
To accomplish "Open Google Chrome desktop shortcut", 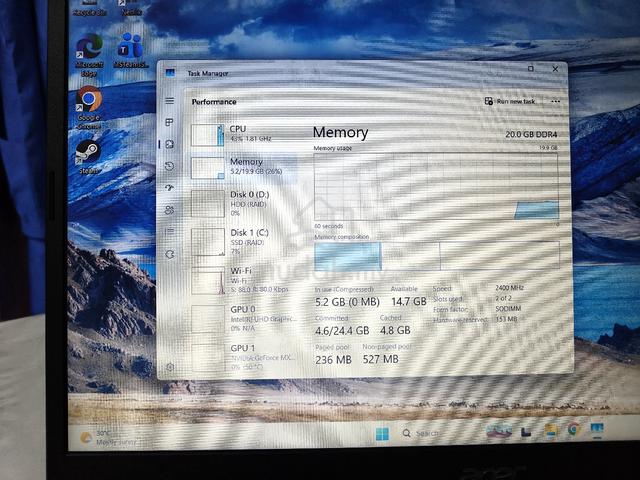I will pos(89,107).
